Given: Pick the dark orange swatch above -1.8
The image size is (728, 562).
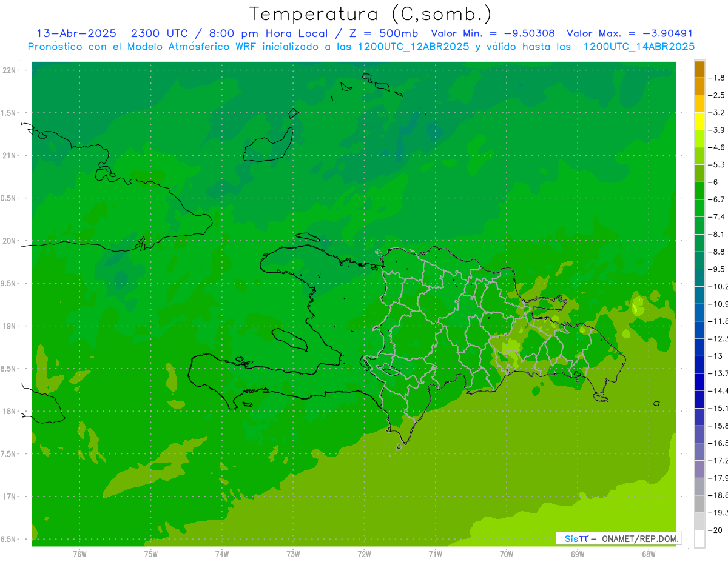Looking at the screenshot, I should coord(699,70).
